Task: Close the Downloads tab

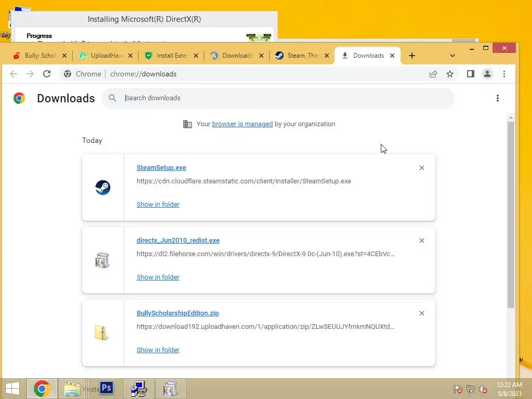Action: (x=392, y=56)
